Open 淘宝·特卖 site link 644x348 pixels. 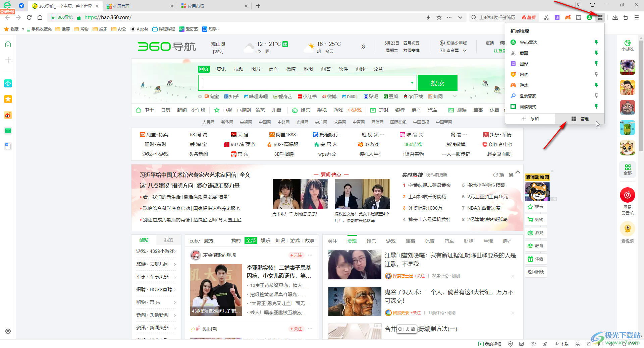[x=154, y=135]
